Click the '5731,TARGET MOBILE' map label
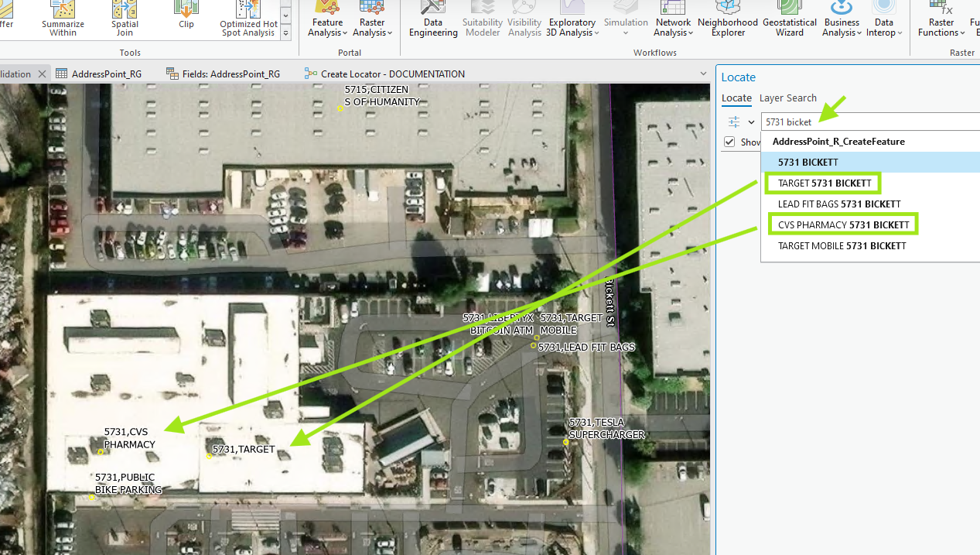The width and height of the screenshot is (980, 555). coord(571,324)
